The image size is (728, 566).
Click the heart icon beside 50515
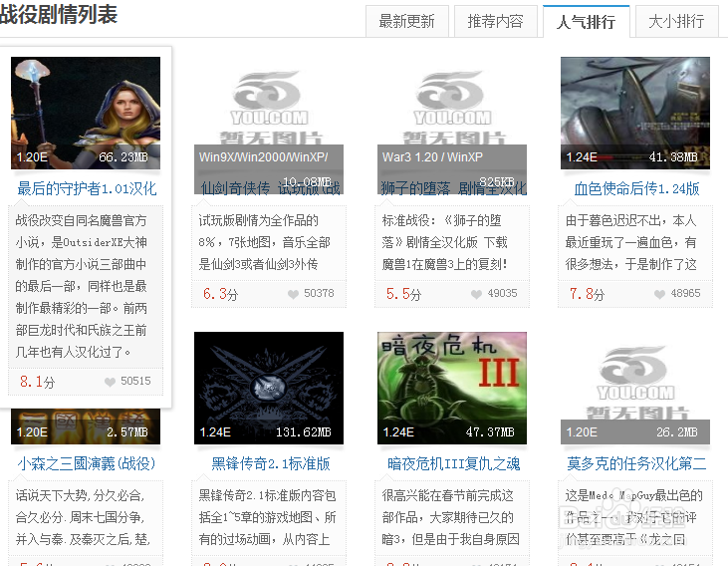(x=110, y=382)
